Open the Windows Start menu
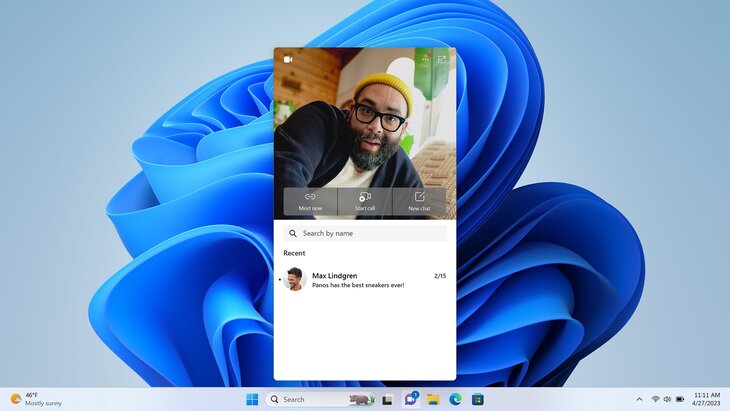The width and height of the screenshot is (730, 411). [x=252, y=399]
